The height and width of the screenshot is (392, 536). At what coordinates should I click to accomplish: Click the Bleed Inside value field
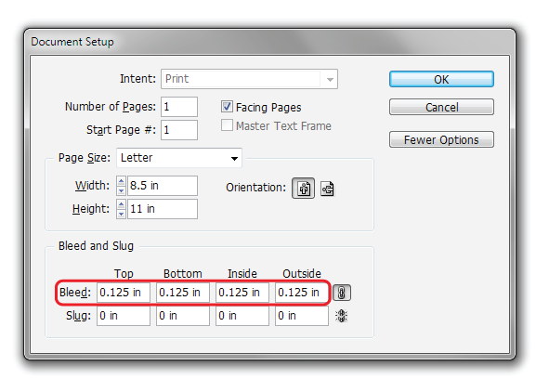tap(242, 293)
